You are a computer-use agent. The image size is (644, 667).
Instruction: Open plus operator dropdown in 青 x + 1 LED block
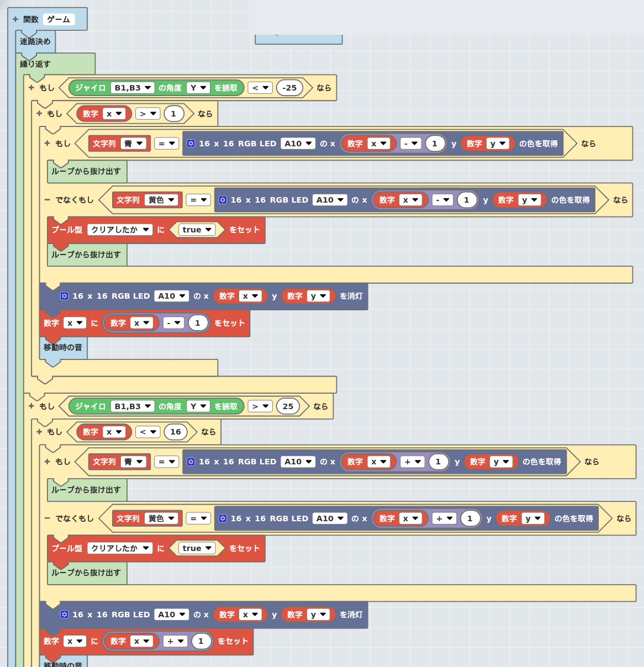pos(413,462)
